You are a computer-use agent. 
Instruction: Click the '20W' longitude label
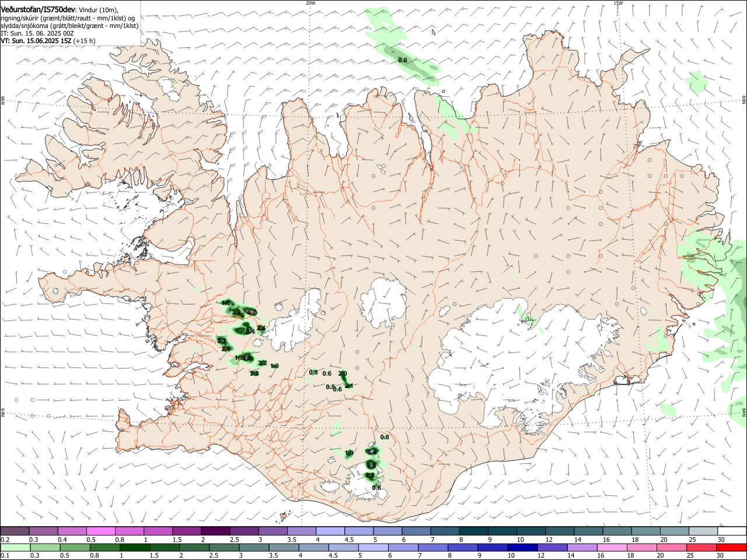310,3
